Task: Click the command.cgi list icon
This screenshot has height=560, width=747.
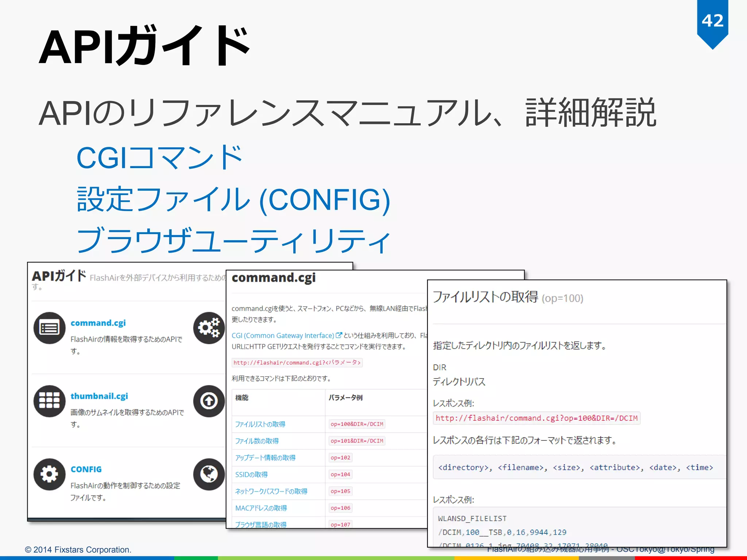Action: tap(49, 328)
